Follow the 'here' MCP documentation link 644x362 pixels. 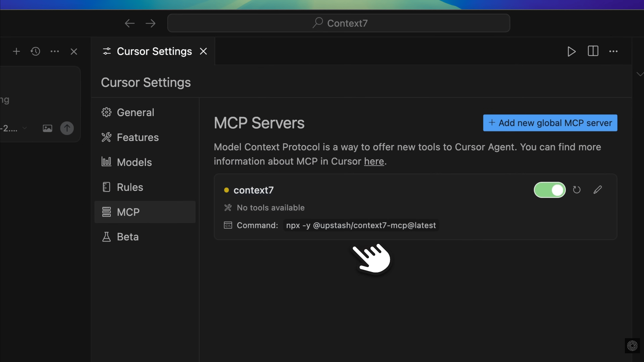click(x=374, y=161)
